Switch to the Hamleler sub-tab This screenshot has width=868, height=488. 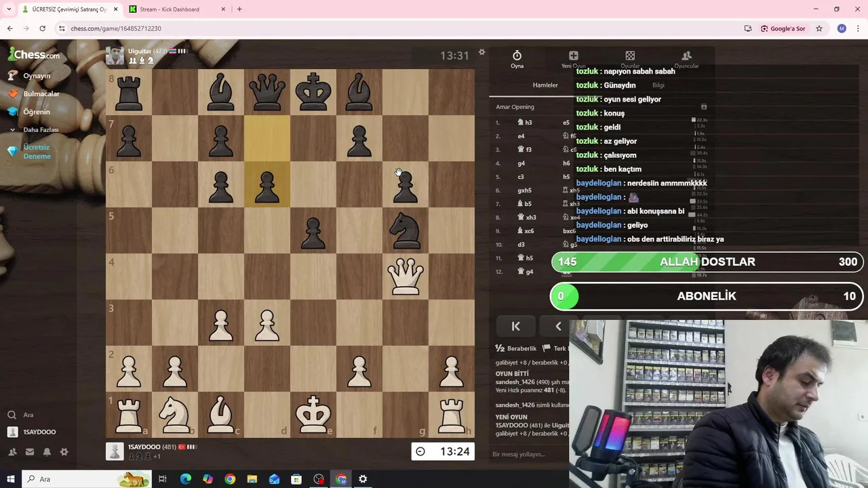point(545,85)
